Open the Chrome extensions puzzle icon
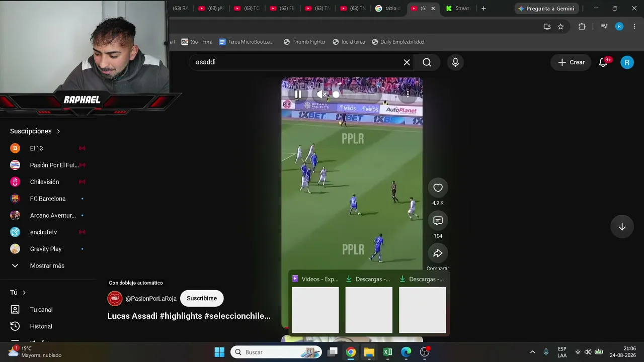644x362 pixels. 582,27
